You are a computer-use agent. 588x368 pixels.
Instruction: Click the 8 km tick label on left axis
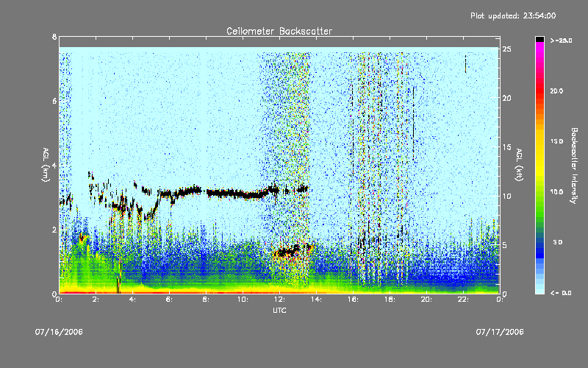[54, 37]
